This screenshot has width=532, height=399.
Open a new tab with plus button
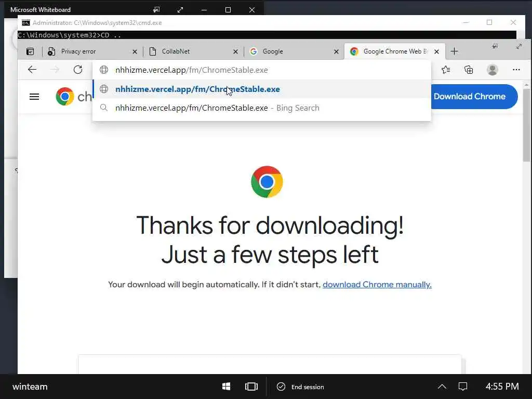(x=454, y=51)
